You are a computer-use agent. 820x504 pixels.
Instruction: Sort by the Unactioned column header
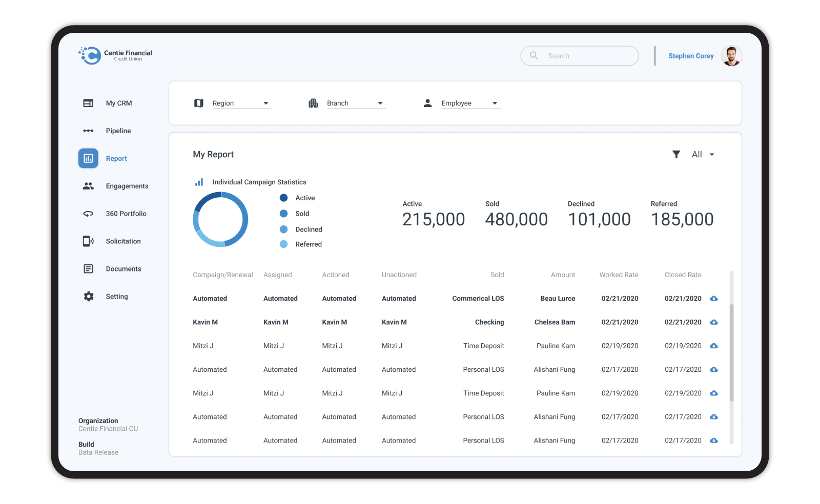[399, 275]
